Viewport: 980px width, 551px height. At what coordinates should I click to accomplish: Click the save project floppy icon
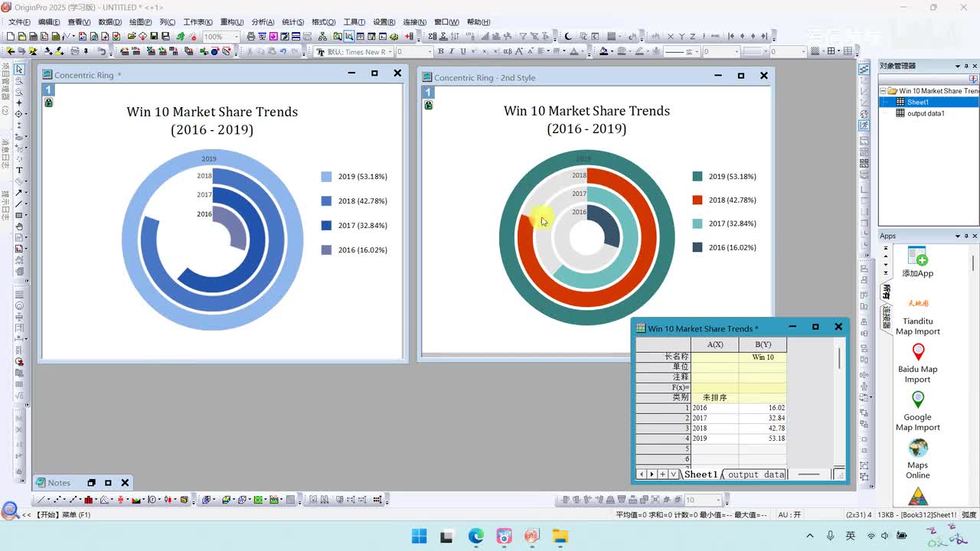[154, 36]
